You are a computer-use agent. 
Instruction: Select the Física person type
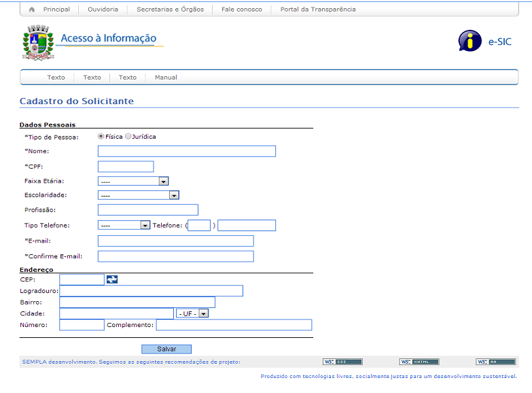click(x=102, y=137)
